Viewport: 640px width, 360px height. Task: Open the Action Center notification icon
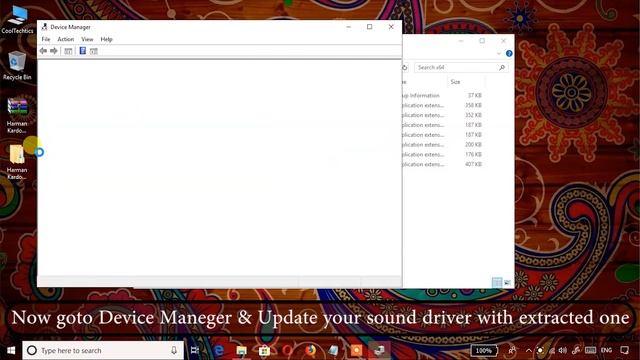point(624,350)
